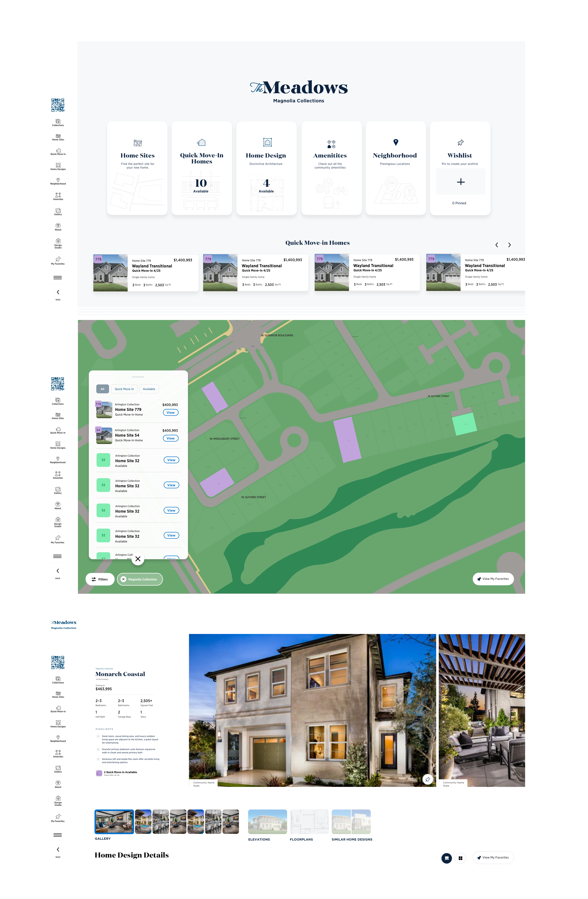
Task: Go Back from the landing page sidebar
Action: click(58, 295)
